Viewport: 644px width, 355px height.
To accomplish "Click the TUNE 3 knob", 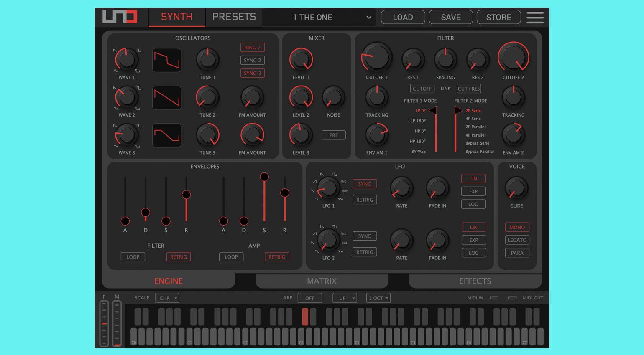I will coord(207,134).
